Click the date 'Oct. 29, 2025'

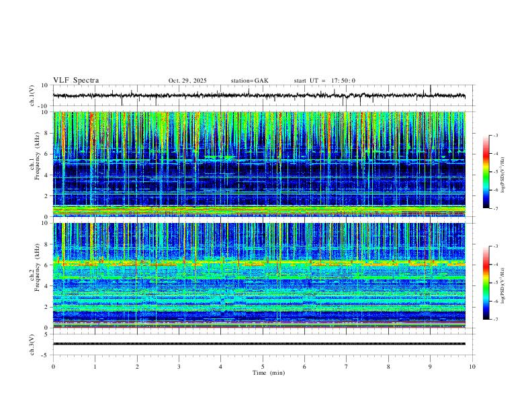pyautogui.click(x=187, y=81)
